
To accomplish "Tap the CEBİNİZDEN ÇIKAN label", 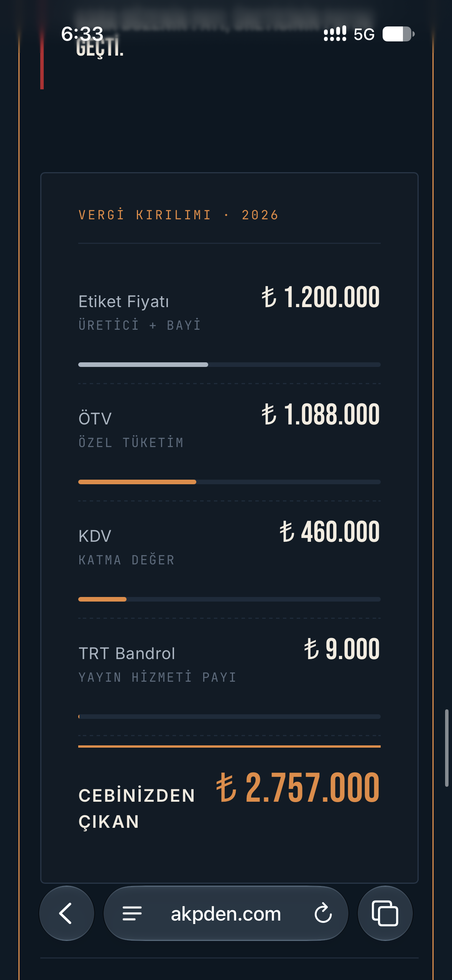I will [136, 809].
